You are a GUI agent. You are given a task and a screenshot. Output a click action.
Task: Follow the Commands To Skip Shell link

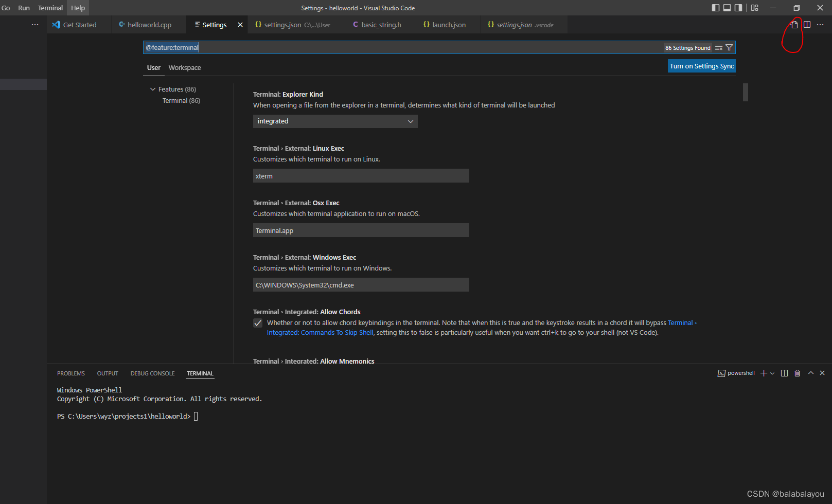coord(320,333)
